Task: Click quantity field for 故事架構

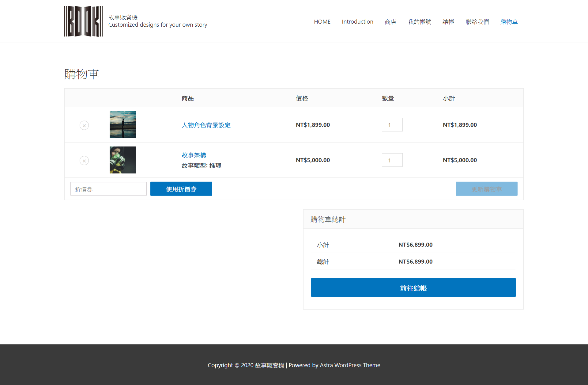Action: [392, 160]
